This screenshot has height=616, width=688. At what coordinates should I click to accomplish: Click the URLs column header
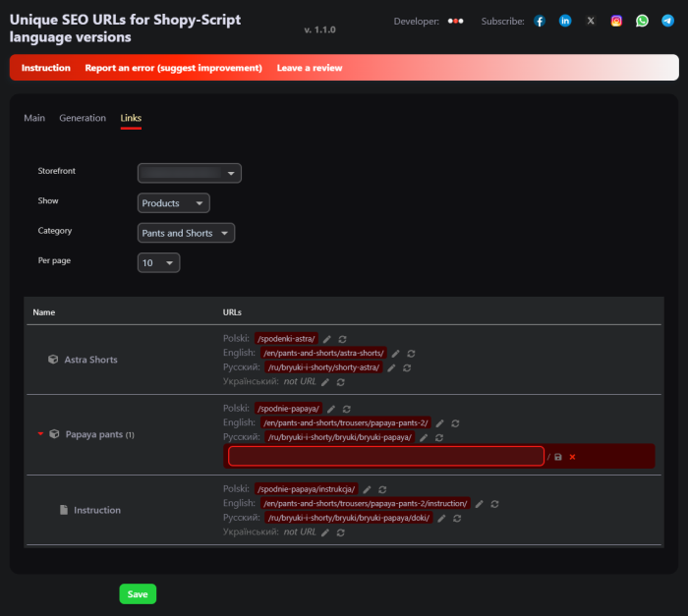coord(232,312)
